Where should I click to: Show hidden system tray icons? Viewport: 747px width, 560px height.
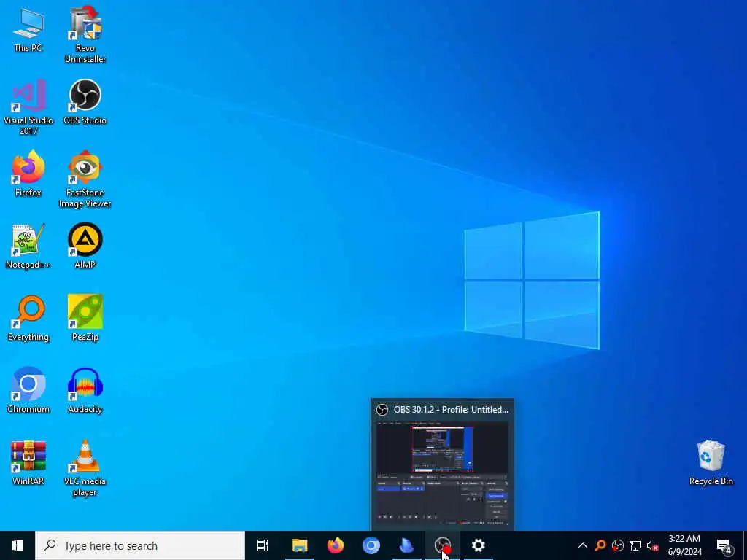[583, 545]
